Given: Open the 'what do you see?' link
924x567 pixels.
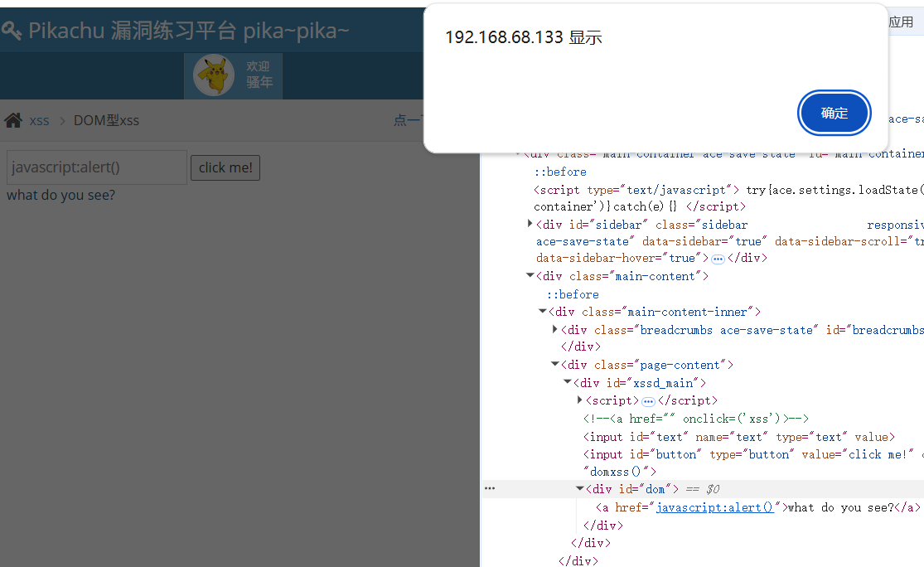Looking at the screenshot, I should click(60, 195).
